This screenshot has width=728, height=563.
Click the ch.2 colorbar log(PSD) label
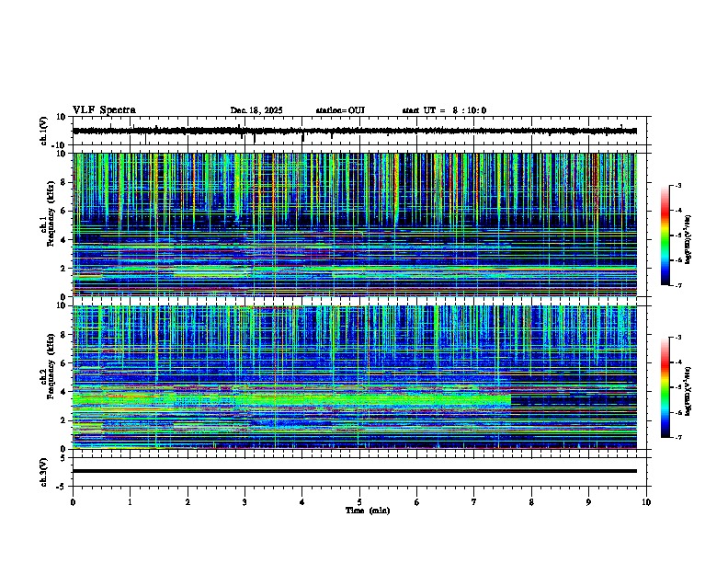click(688, 391)
